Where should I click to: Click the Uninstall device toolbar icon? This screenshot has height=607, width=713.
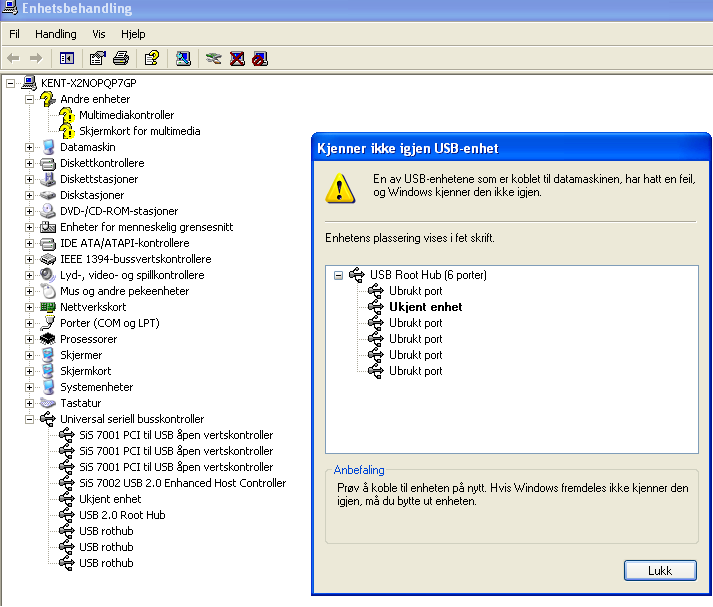click(237, 58)
